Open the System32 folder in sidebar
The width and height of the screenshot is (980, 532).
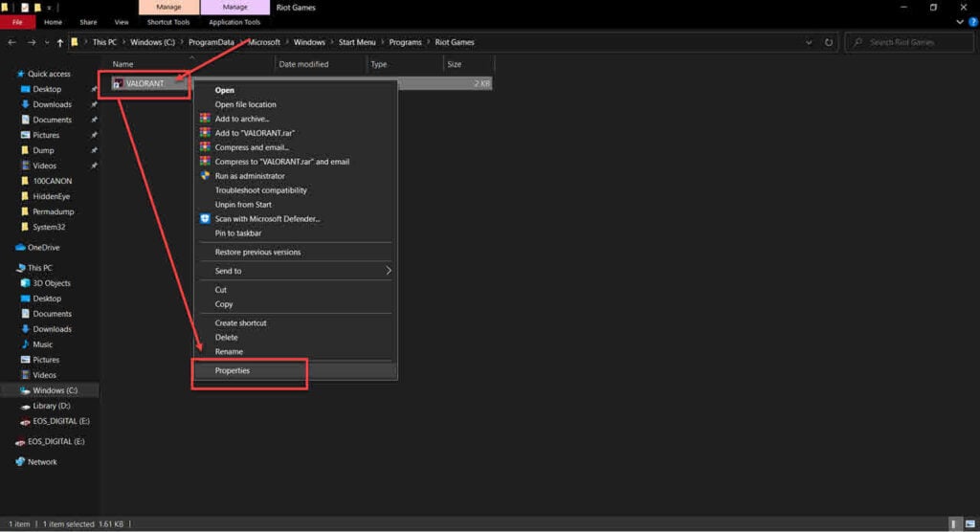click(x=49, y=227)
